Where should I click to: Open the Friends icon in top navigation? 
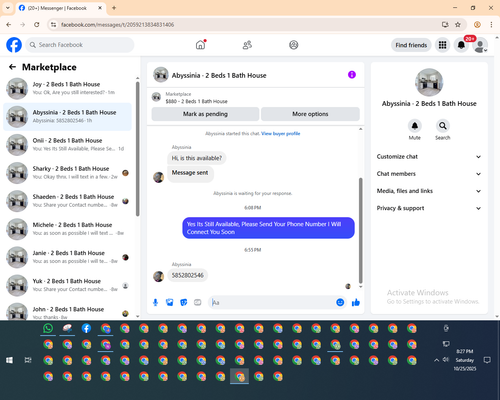tap(247, 45)
